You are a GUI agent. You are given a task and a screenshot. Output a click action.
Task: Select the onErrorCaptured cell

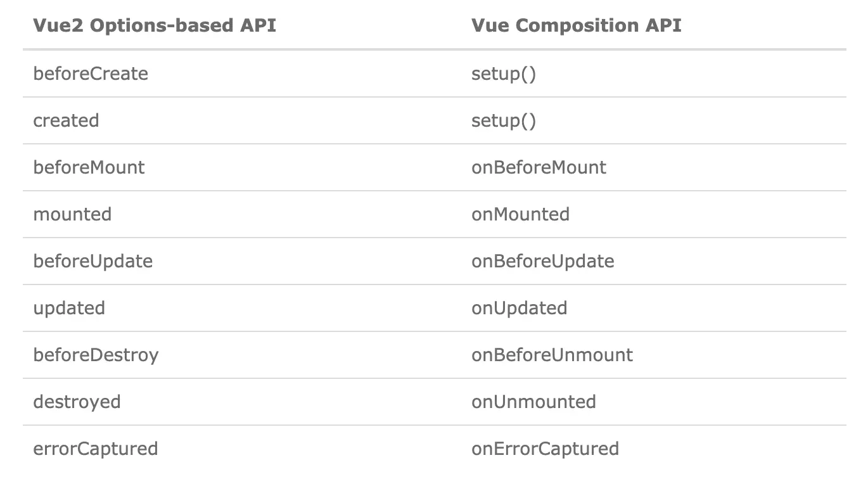545,449
